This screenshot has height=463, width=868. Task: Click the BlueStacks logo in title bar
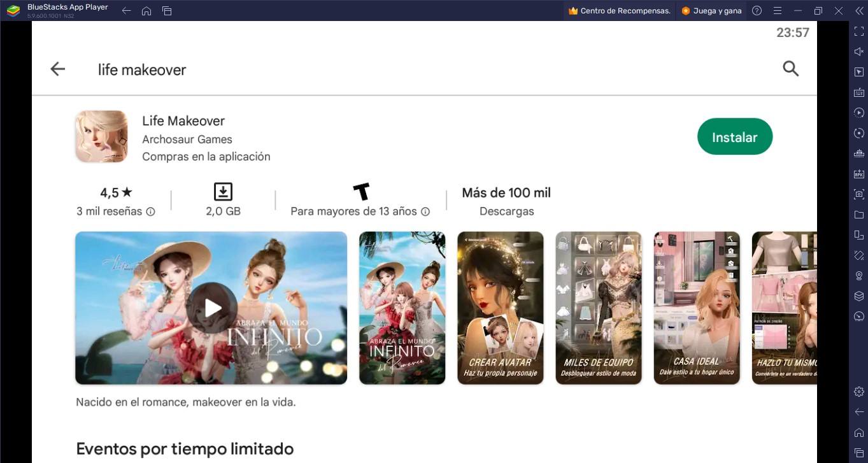[13, 10]
